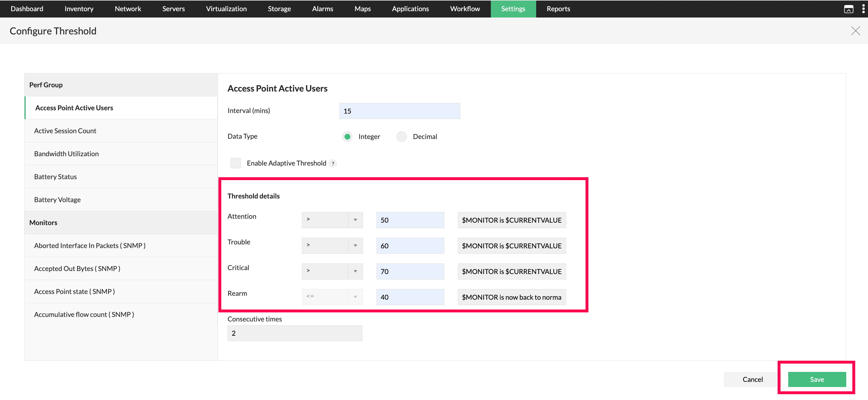868x400 pixels.
Task: Open the Servers tab
Action: (173, 9)
